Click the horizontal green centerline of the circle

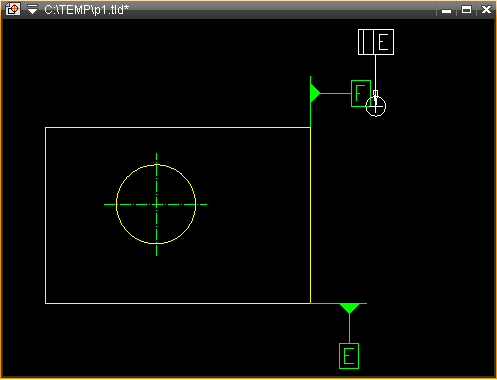[x=155, y=204]
